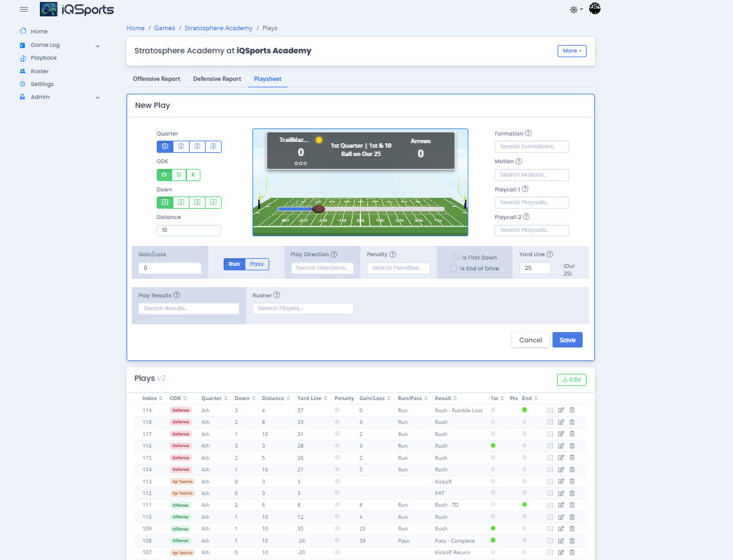The image size is (733, 560).
Task: Download plays with the CSV button
Action: pyautogui.click(x=571, y=380)
